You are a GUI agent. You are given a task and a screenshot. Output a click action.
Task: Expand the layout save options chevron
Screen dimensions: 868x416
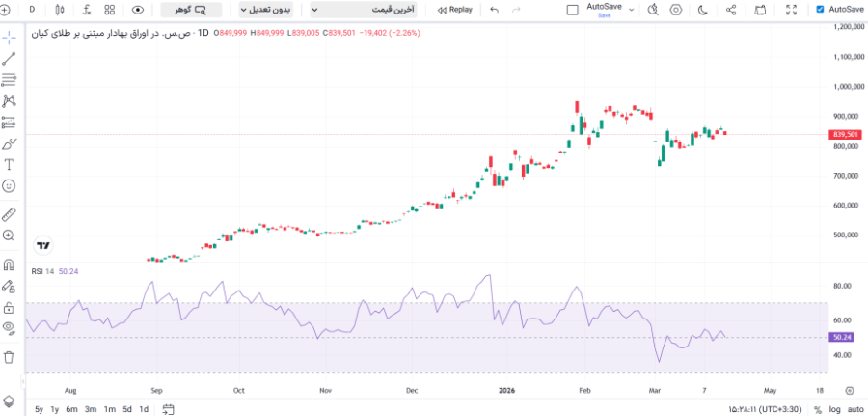[632, 10]
